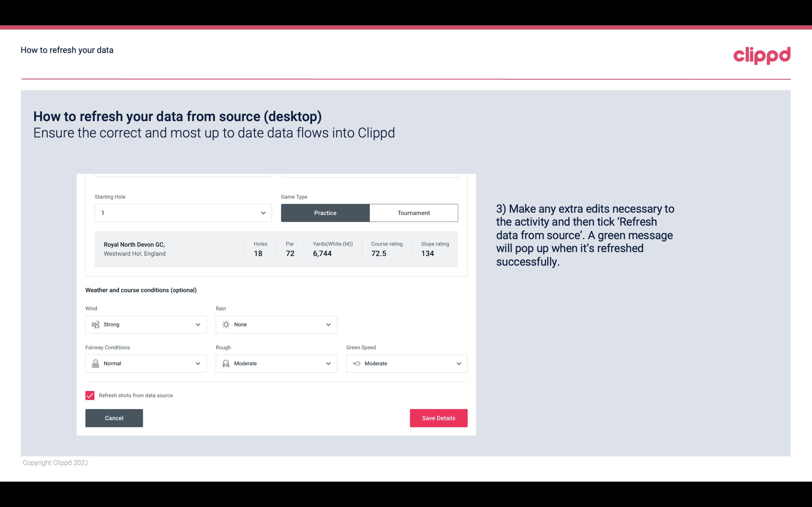Screen dimensions: 812x507
Task: Click the Green Speed dropdown field
Action: (x=407, y=363)
